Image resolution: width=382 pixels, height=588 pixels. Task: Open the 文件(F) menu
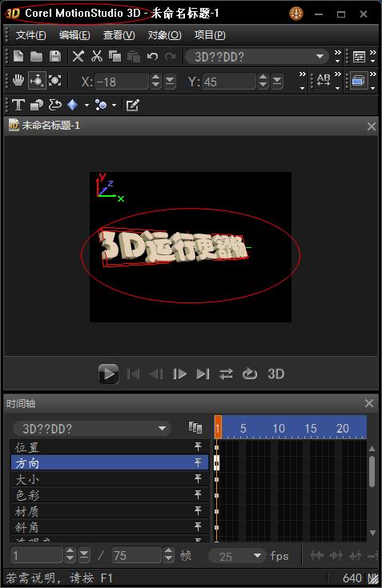pos(30,35)
